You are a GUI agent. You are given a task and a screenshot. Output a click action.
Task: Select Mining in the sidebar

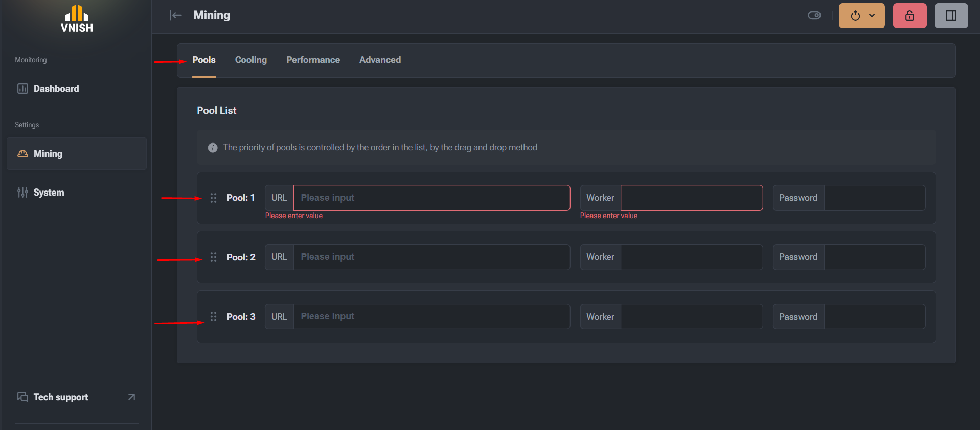point(77,153)
